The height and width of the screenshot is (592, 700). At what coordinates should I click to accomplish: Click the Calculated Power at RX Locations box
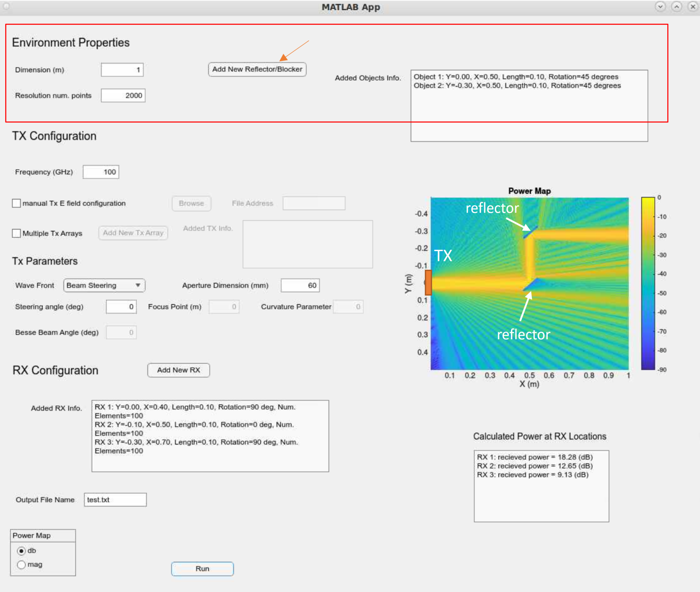pos(541,486)
